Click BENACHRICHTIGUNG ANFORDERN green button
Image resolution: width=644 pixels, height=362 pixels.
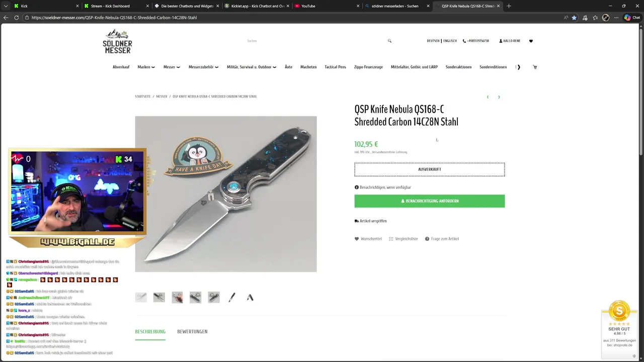(429, 201)
